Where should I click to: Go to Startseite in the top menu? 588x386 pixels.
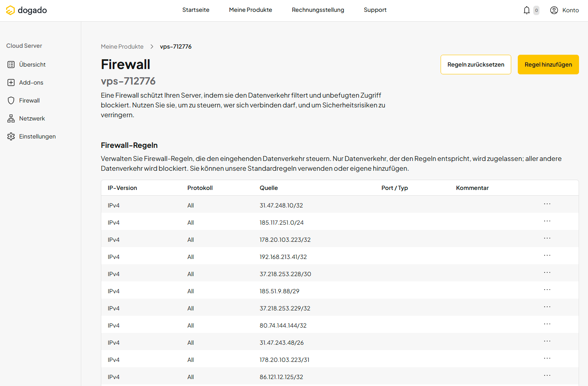coord(196,10)
